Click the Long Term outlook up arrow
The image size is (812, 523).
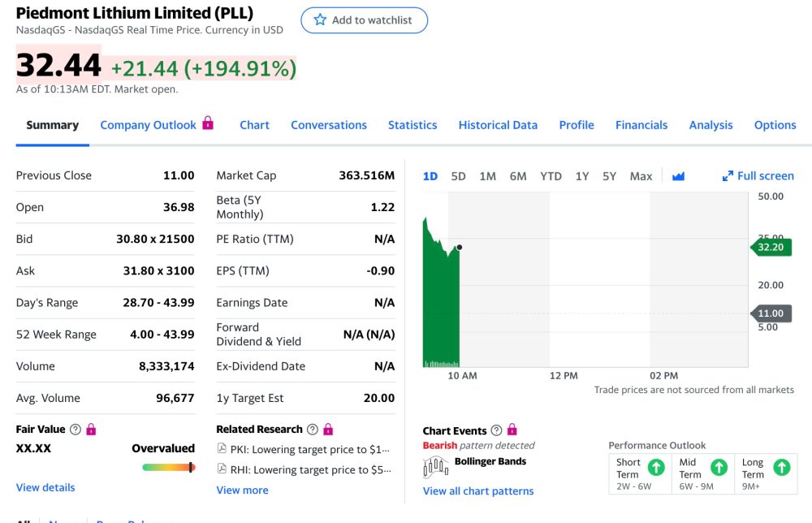(x=781, y=468)
